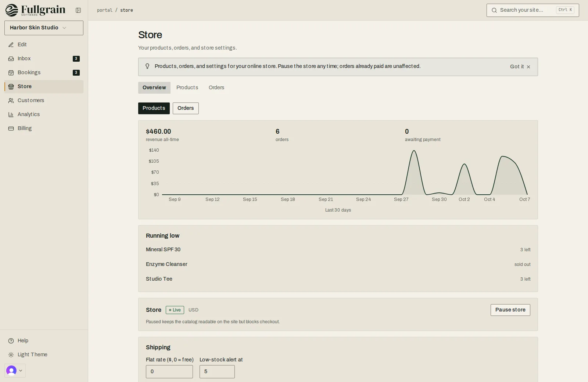
Task: Click the Customers people icon
Action: pyautogui.click(x=11, y=101)
